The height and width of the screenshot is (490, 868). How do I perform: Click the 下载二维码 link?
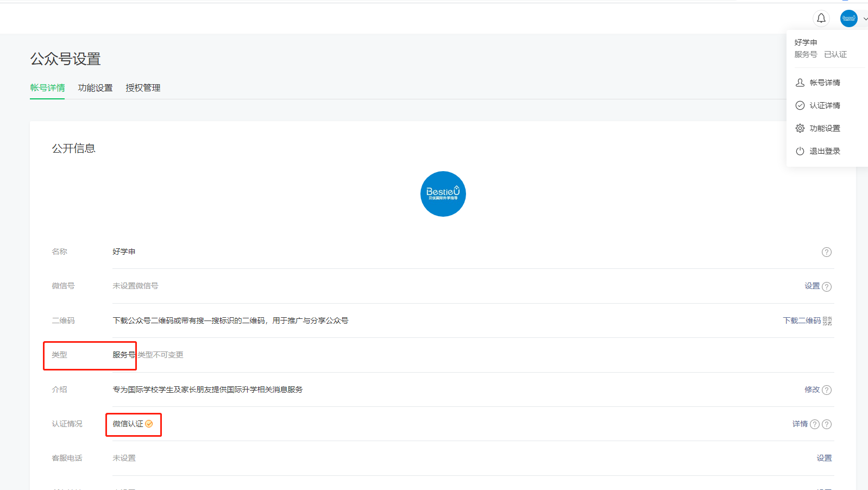[x=802, y=321]
